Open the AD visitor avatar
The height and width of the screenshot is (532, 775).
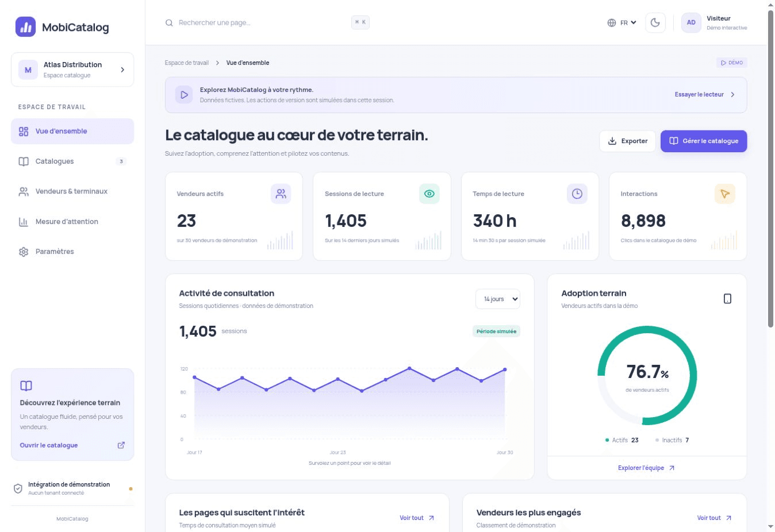[691, 23]
